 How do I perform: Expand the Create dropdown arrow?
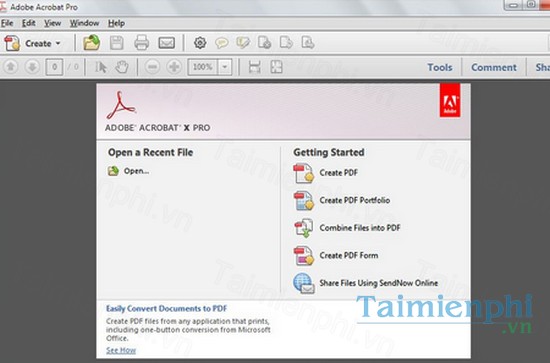(x=58, y=43)
